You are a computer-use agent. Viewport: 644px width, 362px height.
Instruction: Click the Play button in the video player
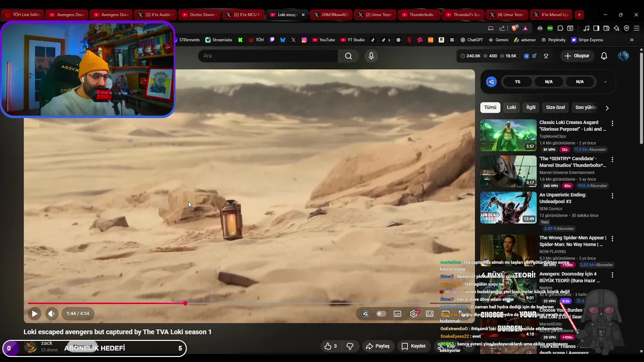[34, 314]
